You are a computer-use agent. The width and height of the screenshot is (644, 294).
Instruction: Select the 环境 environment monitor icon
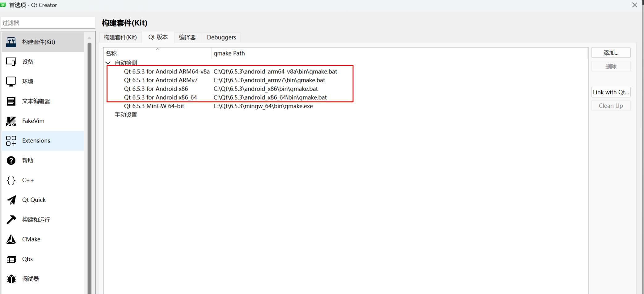pos(11,81)
